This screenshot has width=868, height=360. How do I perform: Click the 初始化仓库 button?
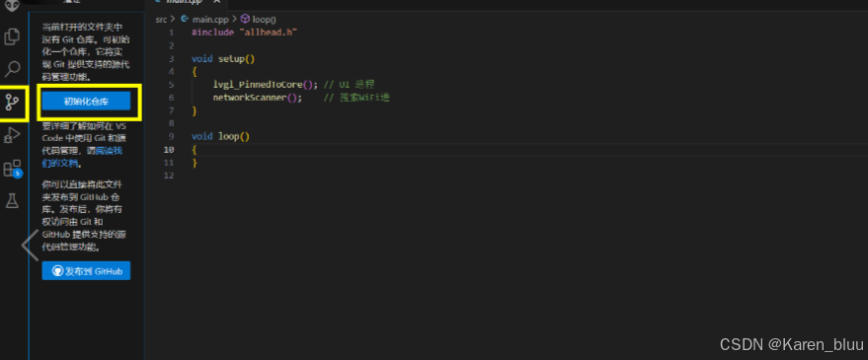(x=86, y=102)
